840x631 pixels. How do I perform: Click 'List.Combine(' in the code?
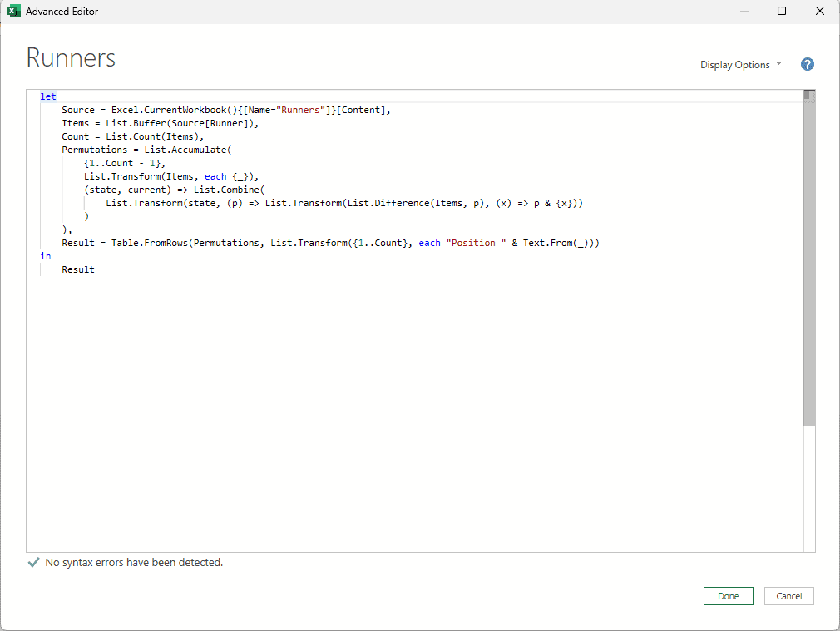[229, 190]
